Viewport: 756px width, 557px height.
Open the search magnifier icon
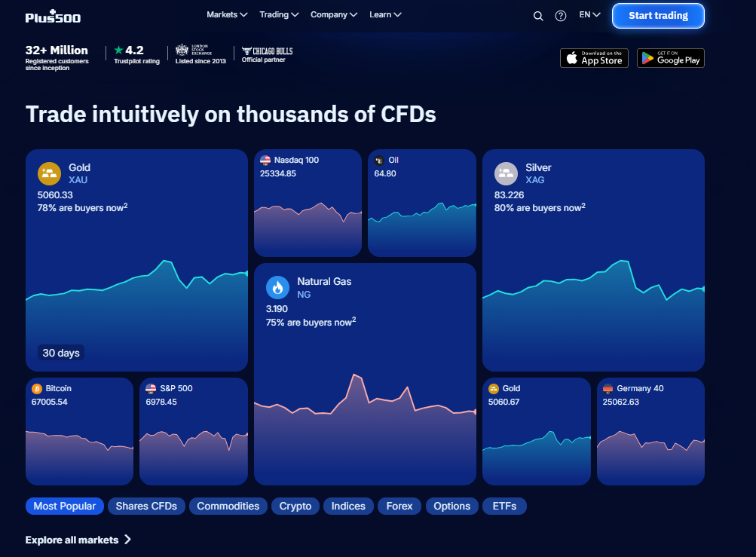[538, 16]
